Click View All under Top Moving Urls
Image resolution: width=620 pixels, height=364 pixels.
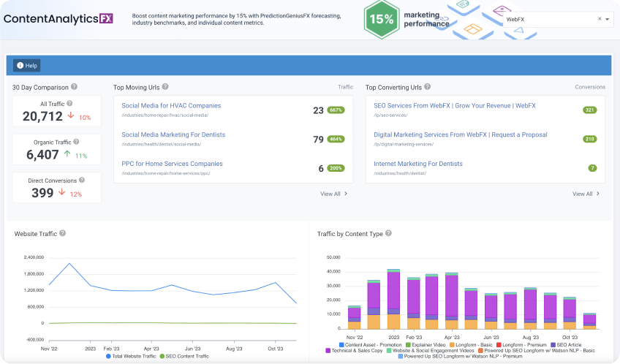[333, 194]
